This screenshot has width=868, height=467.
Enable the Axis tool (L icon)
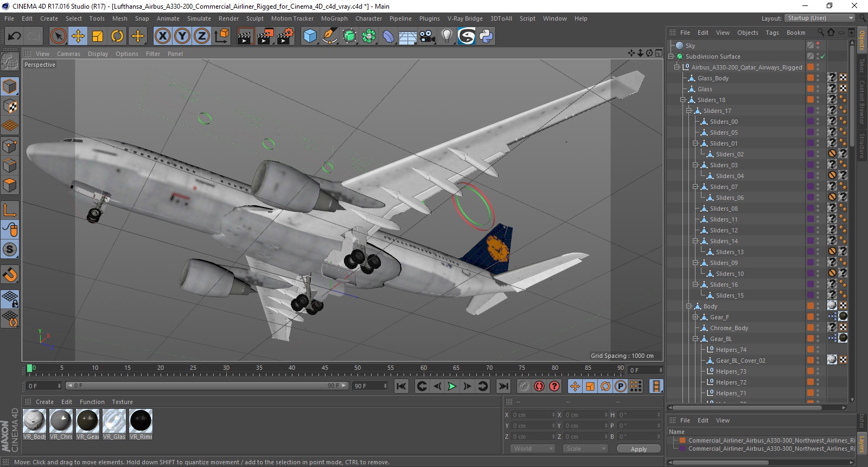10,210
